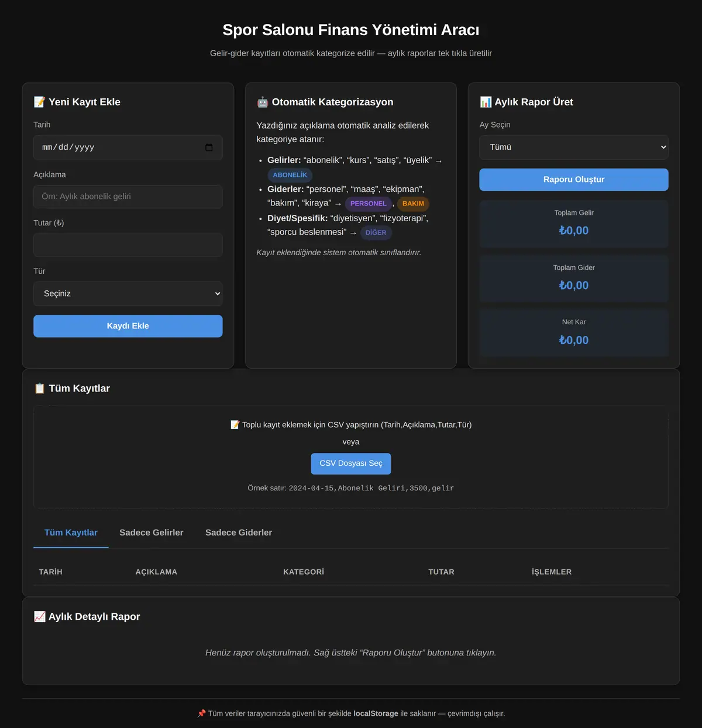Click the PERSONEL category badge
702x728 pixels.
(x=369, y=204)
